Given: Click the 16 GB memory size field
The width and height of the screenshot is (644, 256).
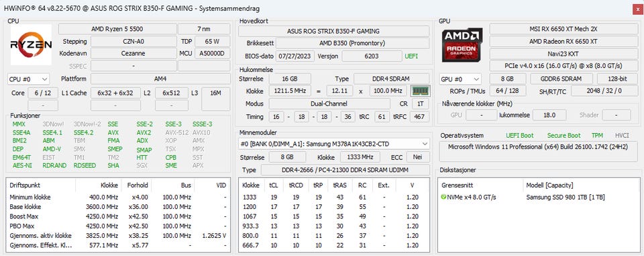Looking at the screenshot, I should 290,79.
